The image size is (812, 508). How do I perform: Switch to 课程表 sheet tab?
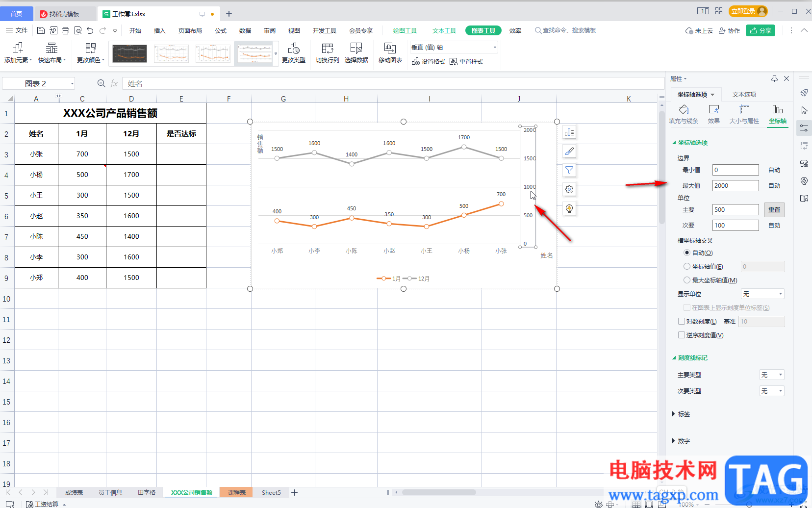click(236, 493)
